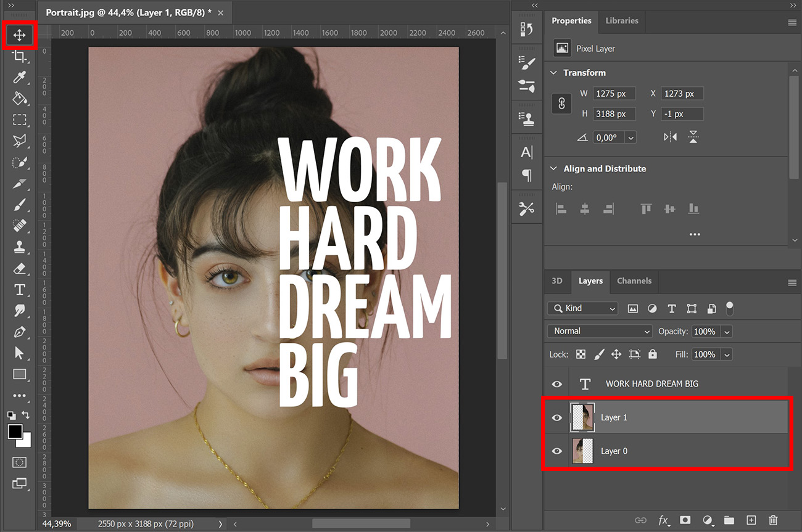Viewport: 802px width, 532px height.
Task: Enable the width-height link in Transform
Action: coord(561,104)
